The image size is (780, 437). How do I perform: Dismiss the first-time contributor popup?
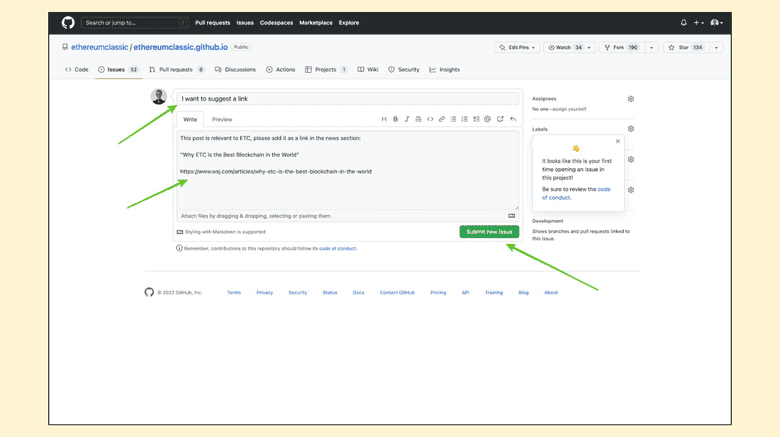tap(618, 141)
